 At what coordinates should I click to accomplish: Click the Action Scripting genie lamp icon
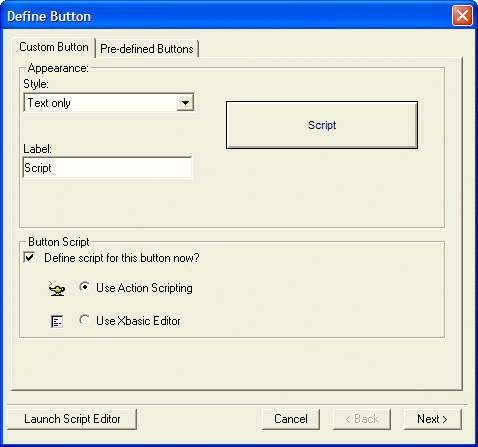point(57,289)
